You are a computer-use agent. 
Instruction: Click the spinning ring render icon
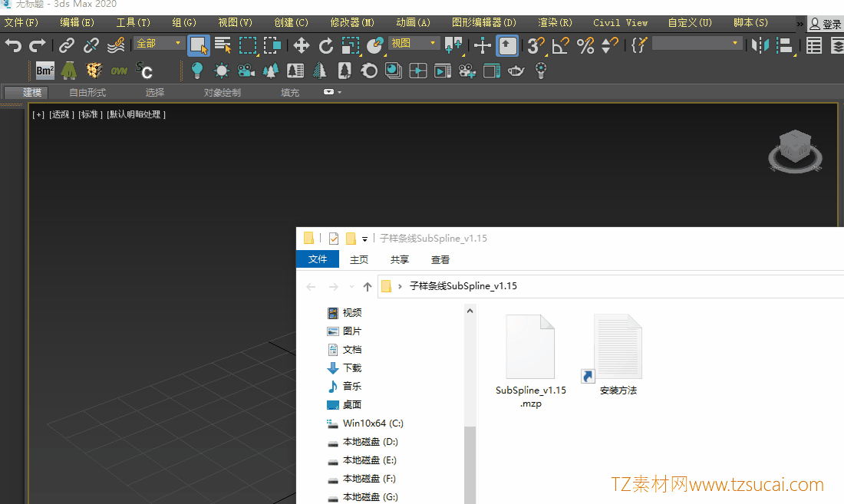(369, 71)
